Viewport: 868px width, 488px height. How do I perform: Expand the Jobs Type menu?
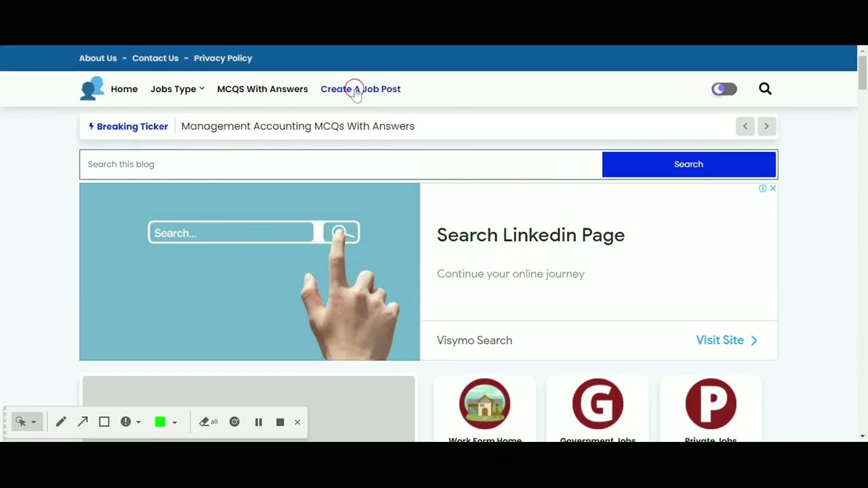point(177,89)
